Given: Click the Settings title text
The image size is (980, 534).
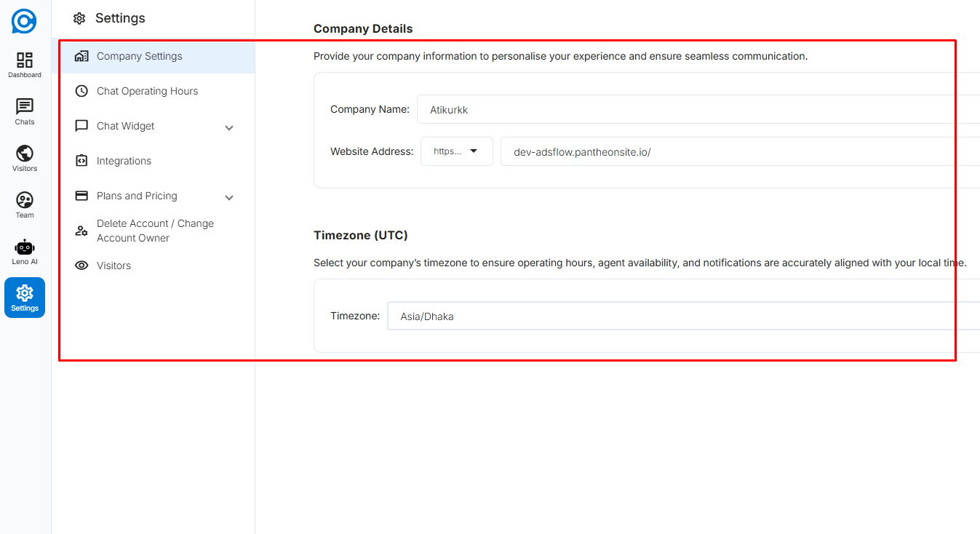Looking at the screenshot, I should [120, 18].
